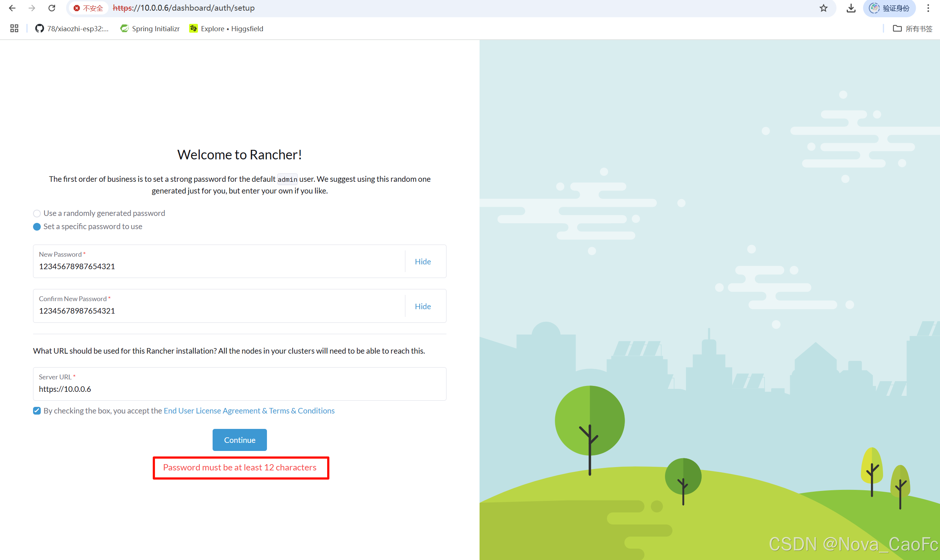Bookmark this page with the star icon
940x560 pixels.
(824, 8)
